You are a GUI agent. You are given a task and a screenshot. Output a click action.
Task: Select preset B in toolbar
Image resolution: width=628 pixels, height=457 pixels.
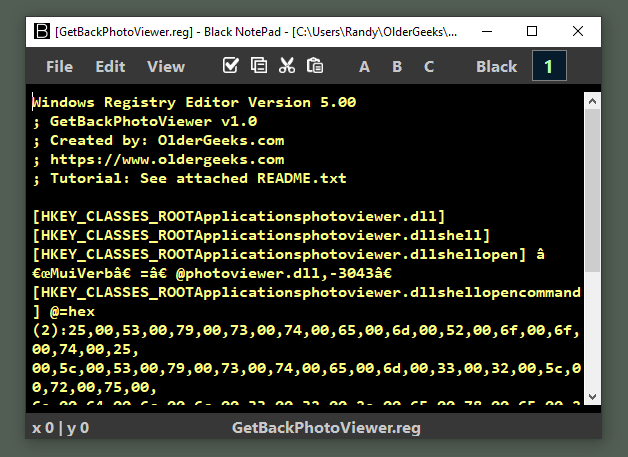tap(397, 66)
